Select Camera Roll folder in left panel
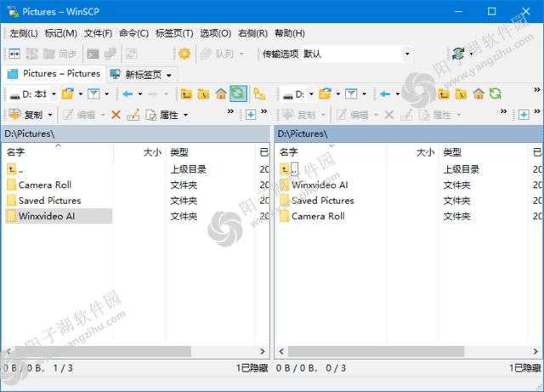 coord(45,185)
